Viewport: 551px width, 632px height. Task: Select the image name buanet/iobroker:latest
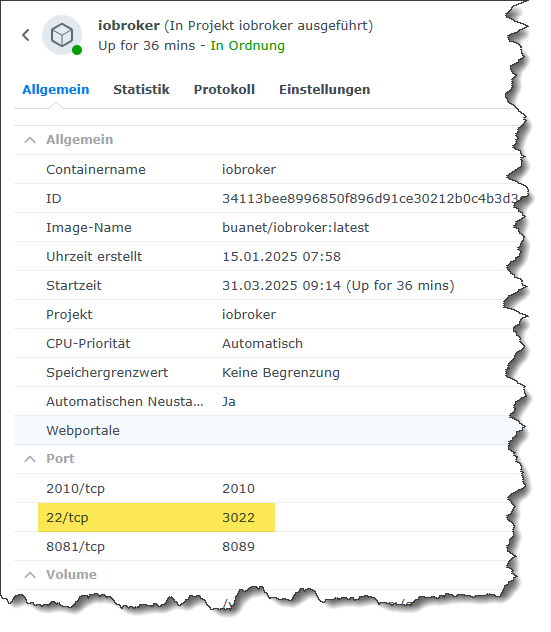pos(295,227)
